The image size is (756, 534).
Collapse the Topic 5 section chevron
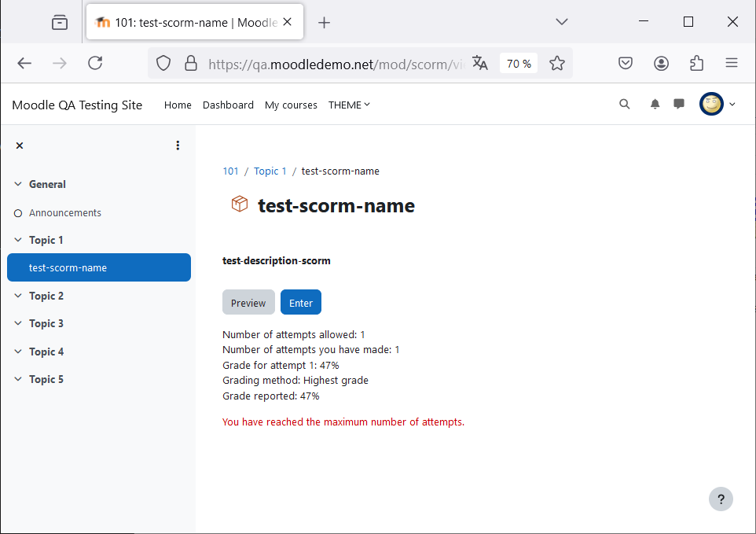click(18, 379)
